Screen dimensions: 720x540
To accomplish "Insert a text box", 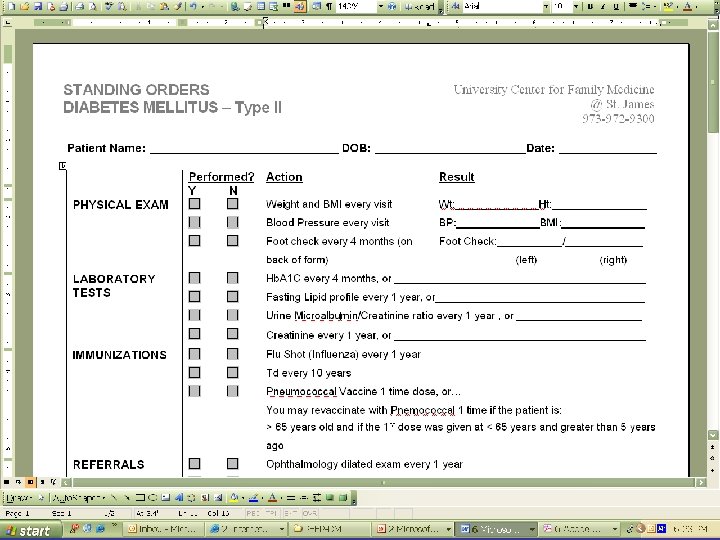I will [166, 497].
